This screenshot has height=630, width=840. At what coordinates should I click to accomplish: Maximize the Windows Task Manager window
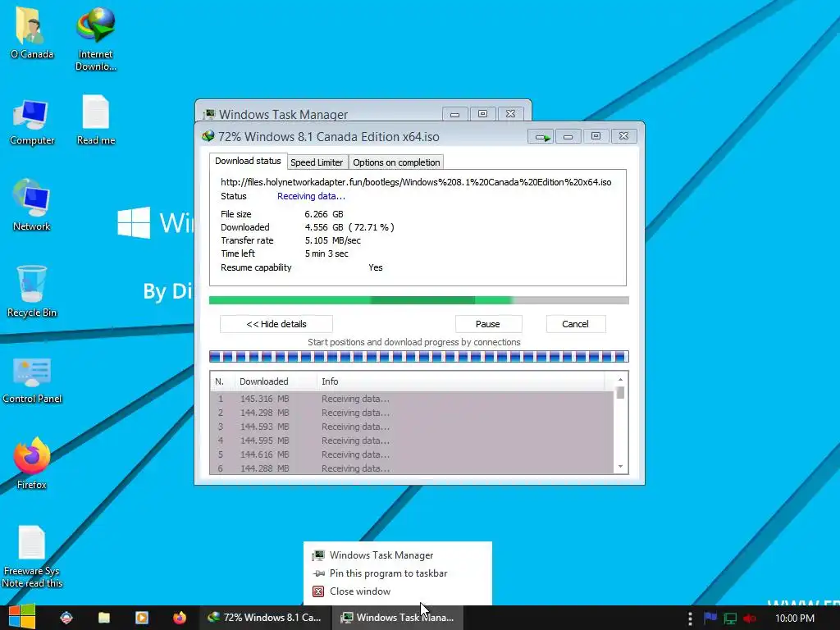pos(482,114)
